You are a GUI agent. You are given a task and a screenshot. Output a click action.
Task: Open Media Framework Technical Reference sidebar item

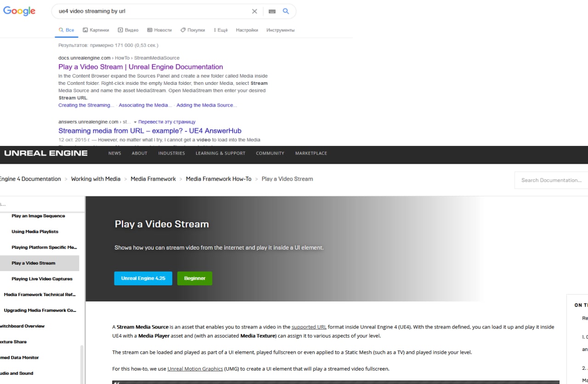coord(40,295)
